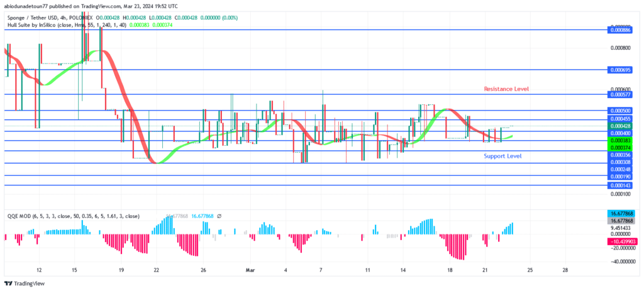644x291 pixels.
Task: Select the 0.000190 price axis label
Action: tap(621, 177)
